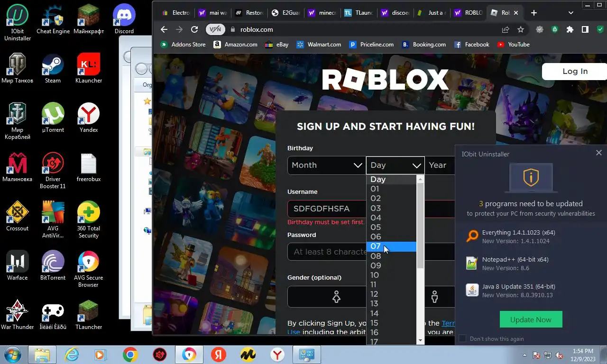The width and height of the screenshot is (607, 364).
Task: Click the Day list scrollbar down arrow
Action: (x=420, y=341)
